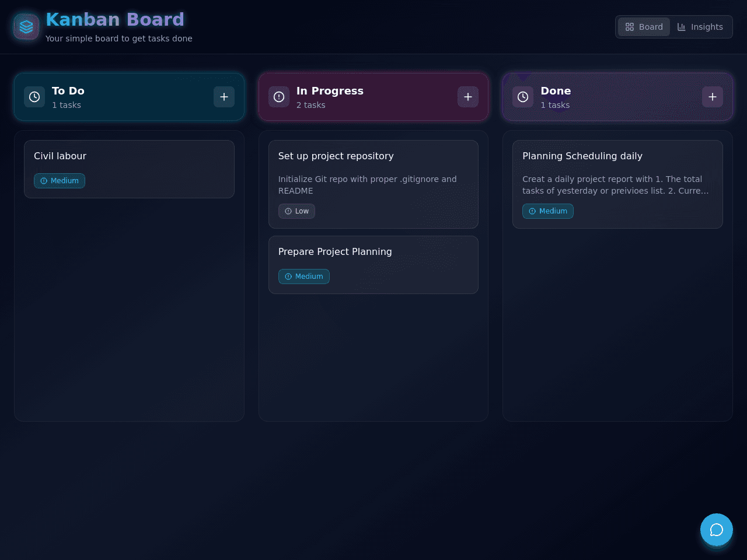Open the Set up project repository card
The image size is (747, 560).
pyautogui.click(x=373, y=184)
